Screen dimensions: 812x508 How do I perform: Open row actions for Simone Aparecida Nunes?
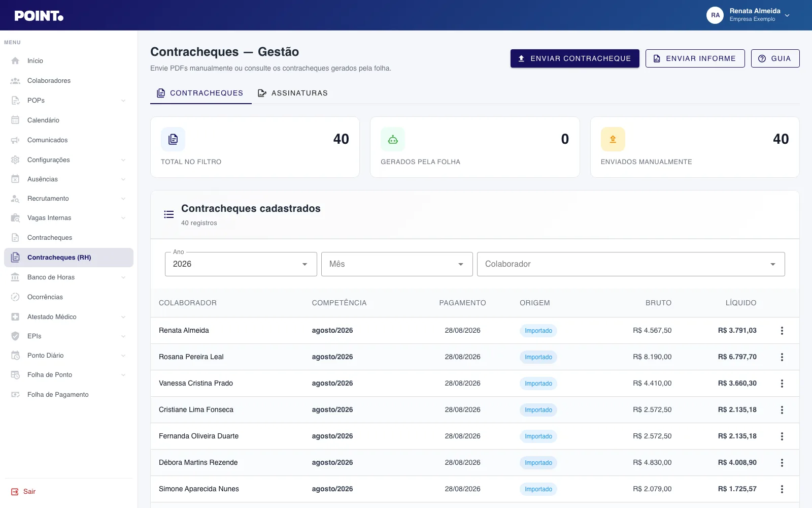[x=782, y=489]
